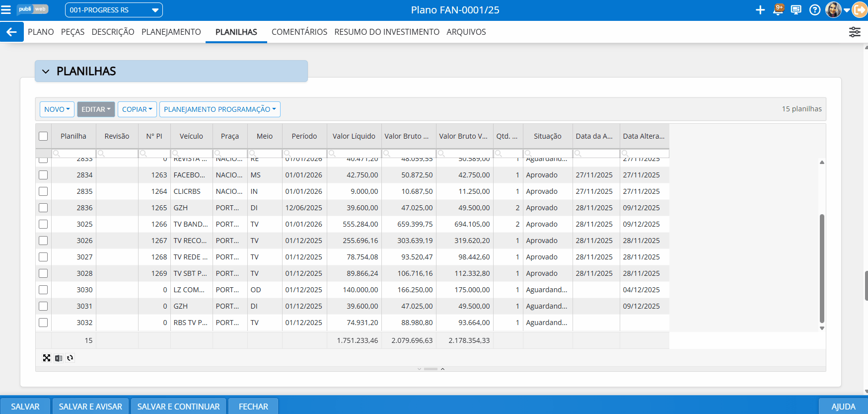Switch to the COMENTÁRIOS tab
The height and width of the screenshot is (414, 868).
[x=299, y=32]
